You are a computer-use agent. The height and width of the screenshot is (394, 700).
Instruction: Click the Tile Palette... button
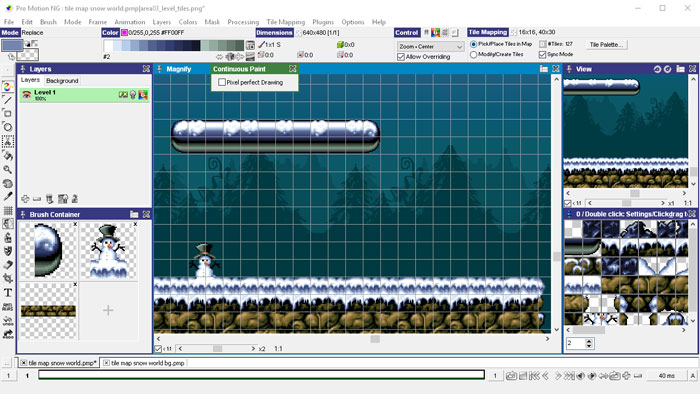coord(606,45)
